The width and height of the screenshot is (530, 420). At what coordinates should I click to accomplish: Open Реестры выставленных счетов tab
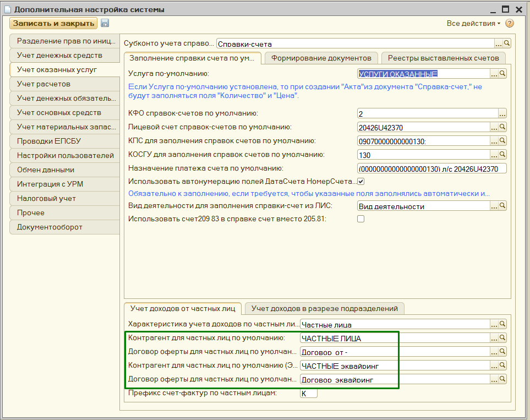pos(443,58)
